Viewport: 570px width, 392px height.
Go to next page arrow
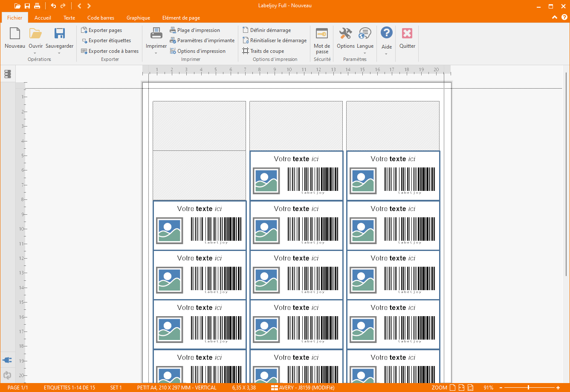click(89, 6)
